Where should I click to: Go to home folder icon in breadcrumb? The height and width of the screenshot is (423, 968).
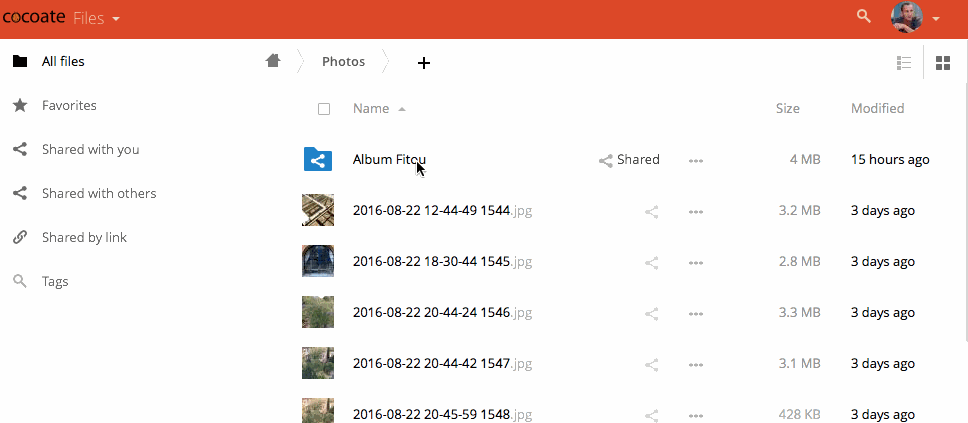coord(273,61)
